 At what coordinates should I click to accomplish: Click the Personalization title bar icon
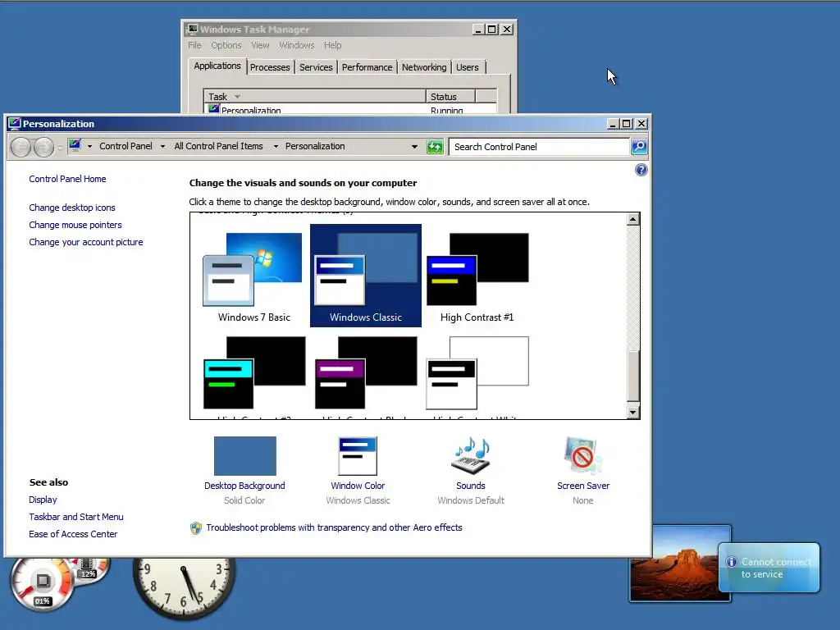[15, 124]
